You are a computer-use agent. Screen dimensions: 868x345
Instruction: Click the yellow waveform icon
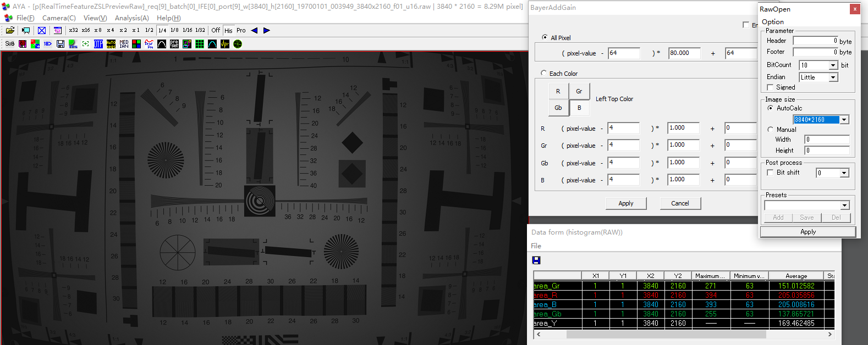tap(225, 44)
